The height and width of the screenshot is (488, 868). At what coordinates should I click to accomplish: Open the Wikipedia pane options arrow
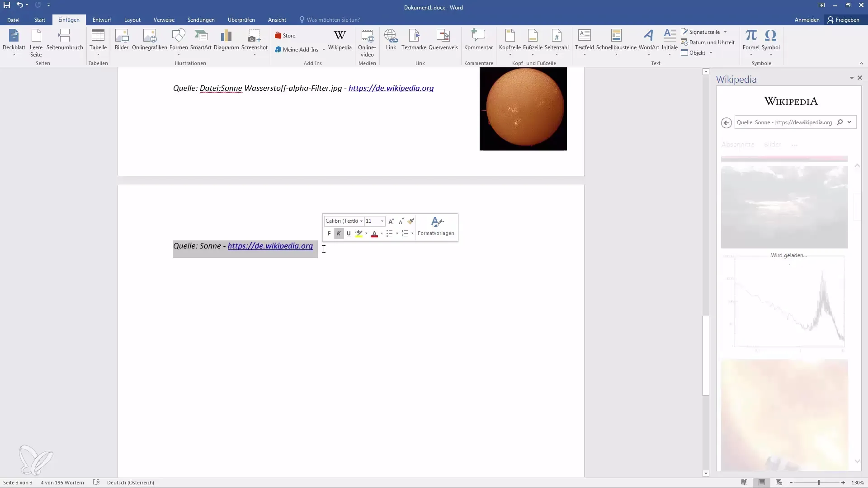[x=852, y=78]
